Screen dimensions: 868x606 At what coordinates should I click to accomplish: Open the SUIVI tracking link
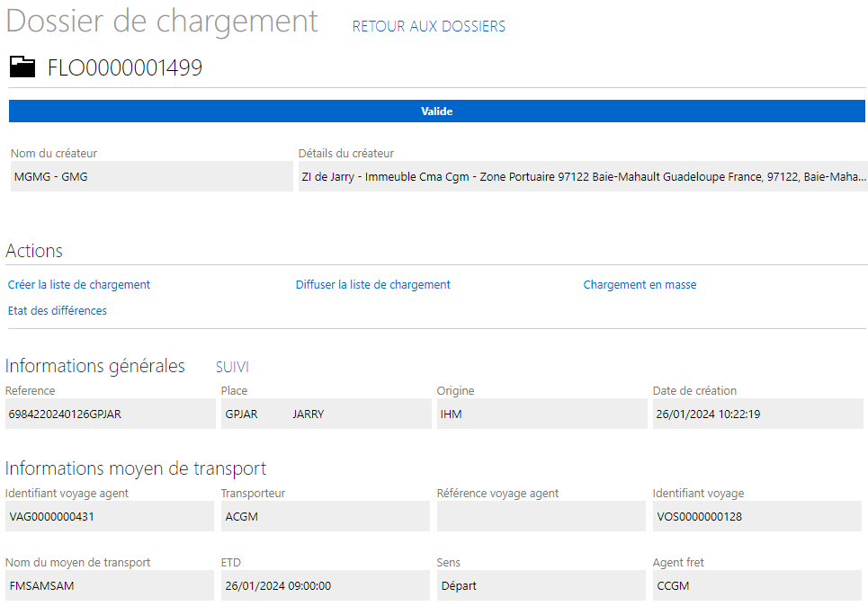pyautogui.click(x=232, y=367)
